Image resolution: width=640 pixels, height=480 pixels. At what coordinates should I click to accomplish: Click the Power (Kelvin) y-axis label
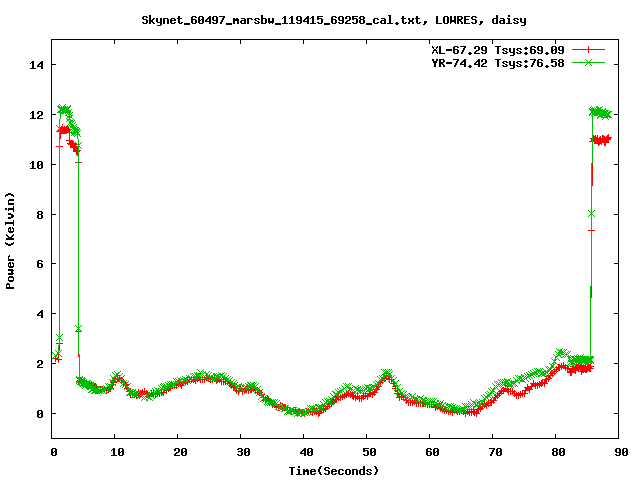pyautogui.click(x=10, y=241)
